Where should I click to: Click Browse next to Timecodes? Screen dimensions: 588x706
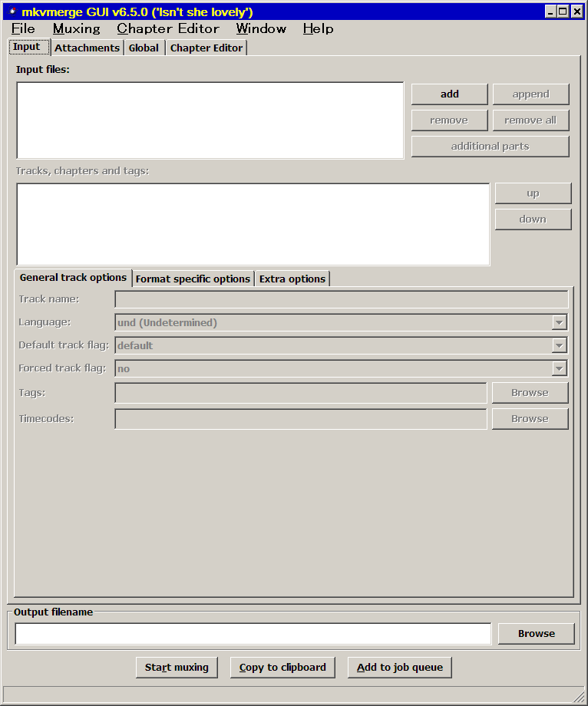[x=530, y=419]
